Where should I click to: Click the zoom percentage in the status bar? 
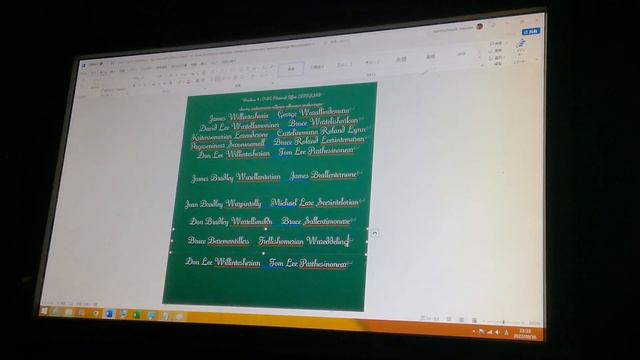pos(534,323)
